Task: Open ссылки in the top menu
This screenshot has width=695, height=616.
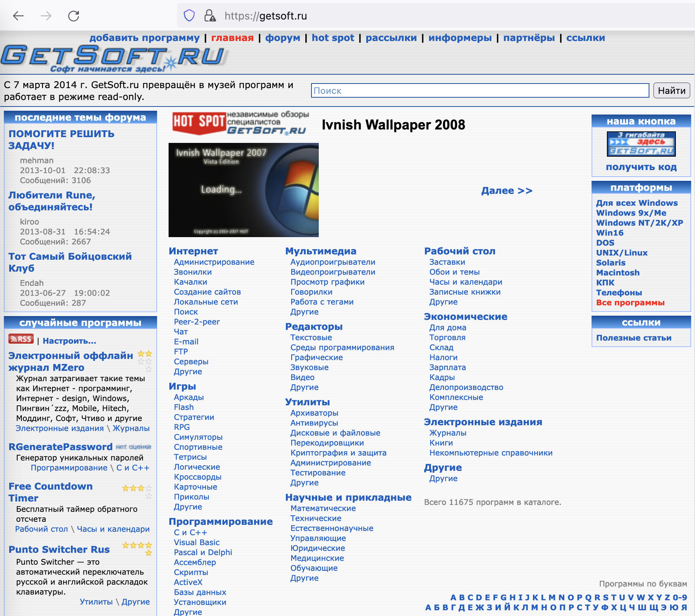Action: click(x=586, y=38)
